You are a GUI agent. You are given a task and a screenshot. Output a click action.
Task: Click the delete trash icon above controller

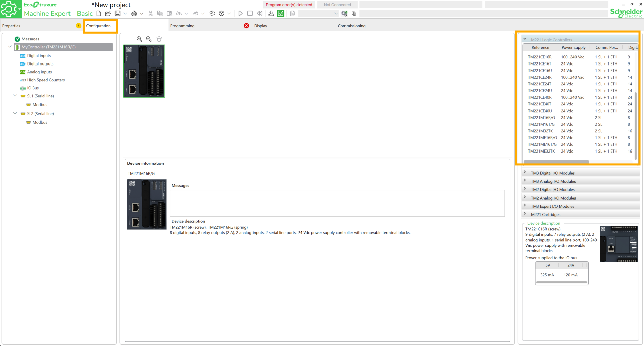click(159, 39)
